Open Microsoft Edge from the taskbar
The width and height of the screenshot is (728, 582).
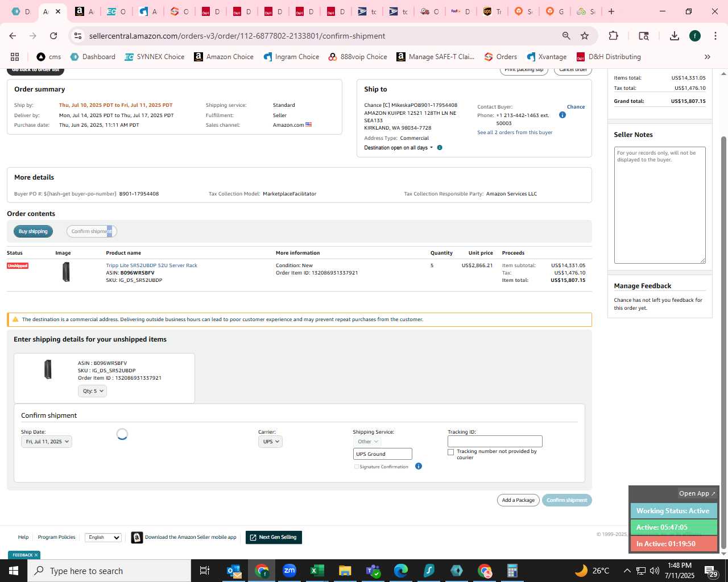[x=401, y=571]
